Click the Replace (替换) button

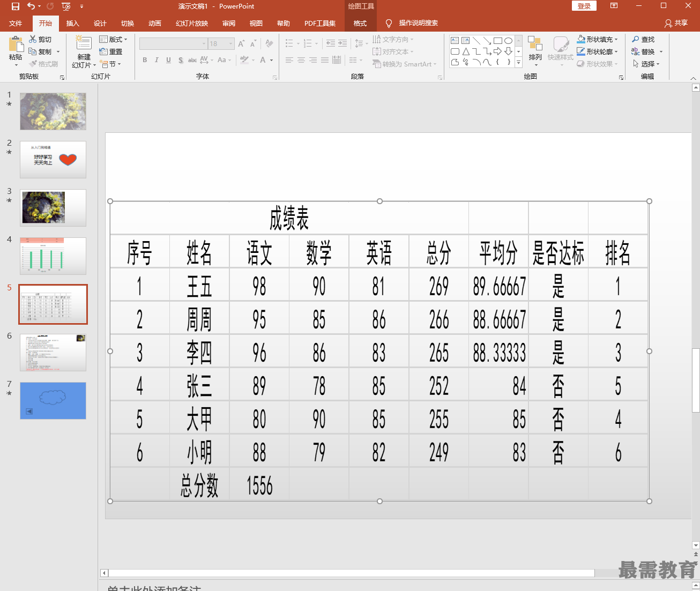643,51
